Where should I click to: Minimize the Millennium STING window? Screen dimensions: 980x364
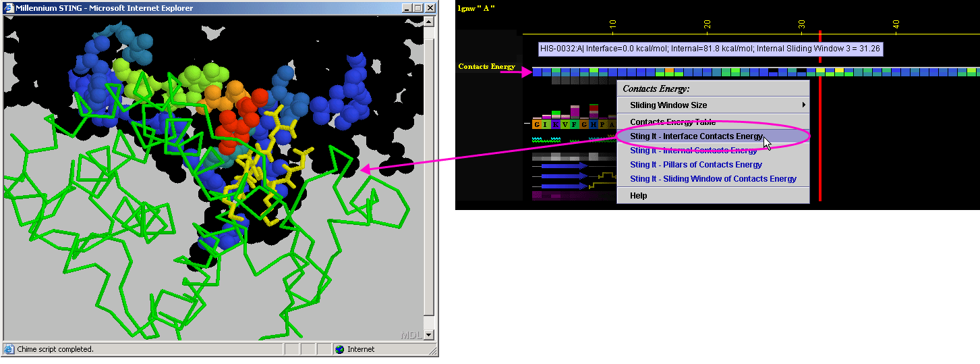407,8
